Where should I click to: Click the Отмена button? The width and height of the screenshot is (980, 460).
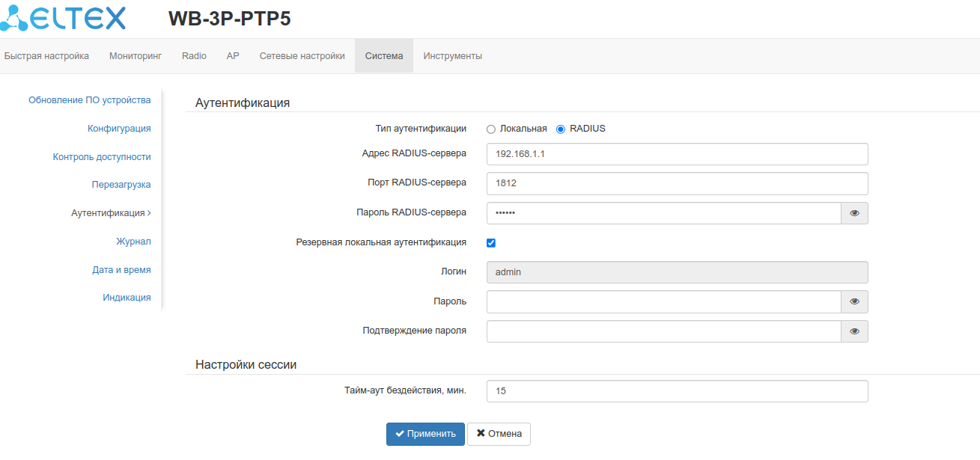[499, 434]
